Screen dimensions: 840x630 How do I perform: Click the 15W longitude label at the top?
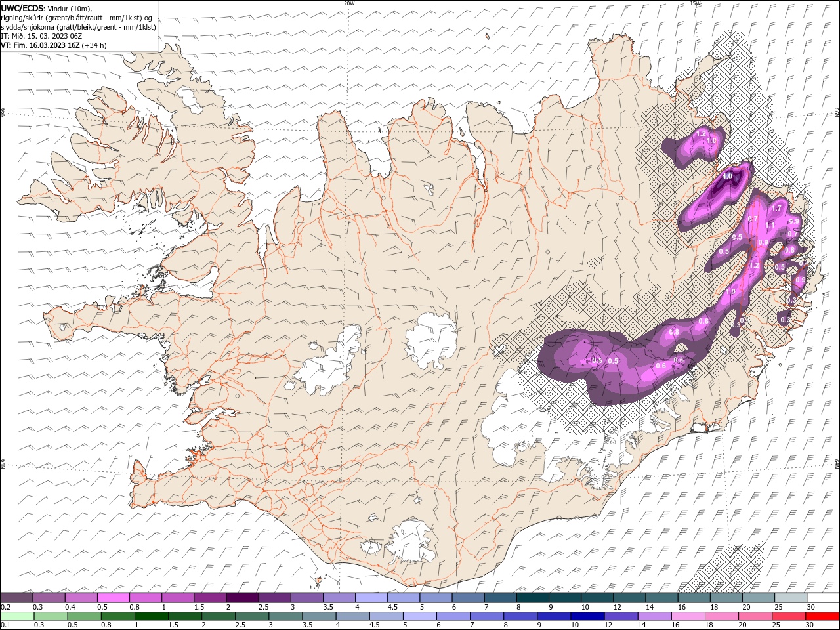pos(695,3)
